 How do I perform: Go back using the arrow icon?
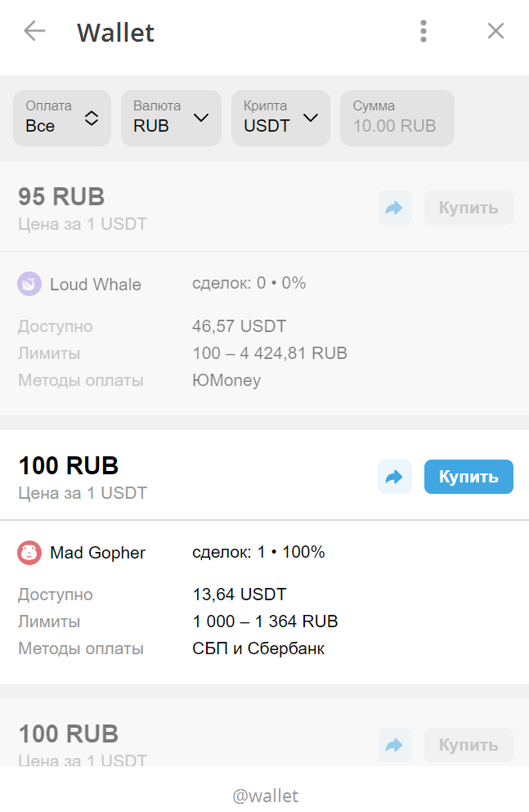[34, 31]
